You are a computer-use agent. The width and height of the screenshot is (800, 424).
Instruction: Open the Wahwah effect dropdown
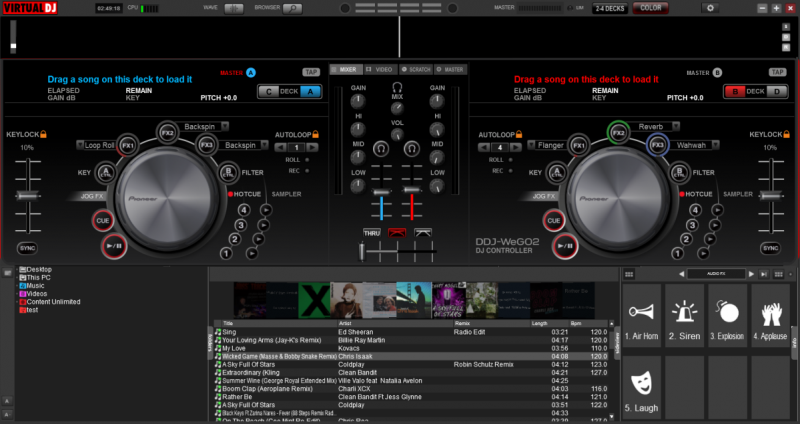(x=715, y=145)
